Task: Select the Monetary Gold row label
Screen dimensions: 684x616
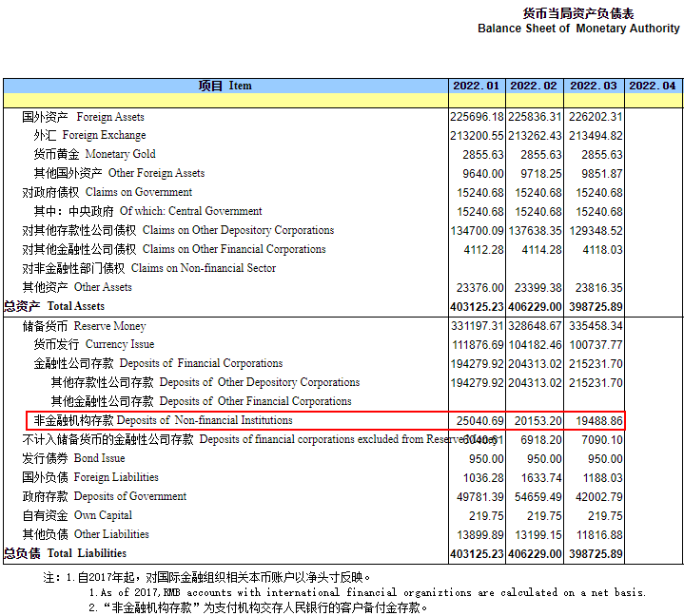Action: [95, 154]
